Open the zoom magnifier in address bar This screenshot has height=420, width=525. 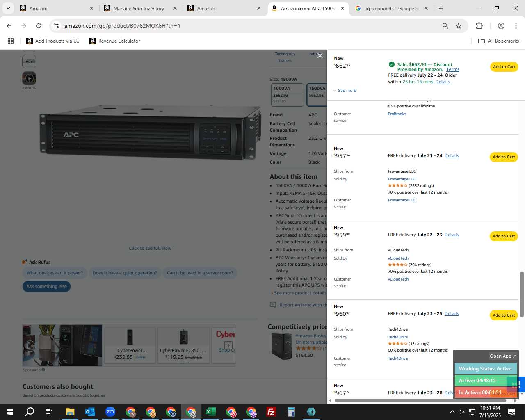point(445,26)
